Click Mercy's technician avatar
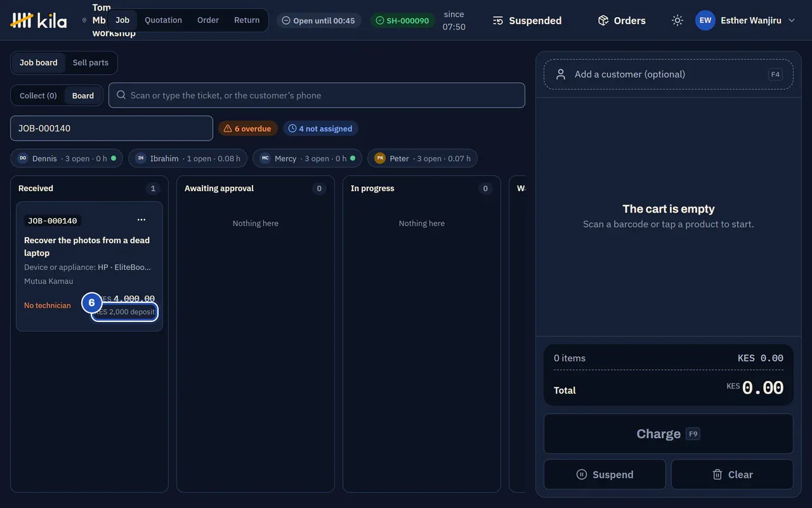This screenshot has height=508, width=812. [265, 158]
